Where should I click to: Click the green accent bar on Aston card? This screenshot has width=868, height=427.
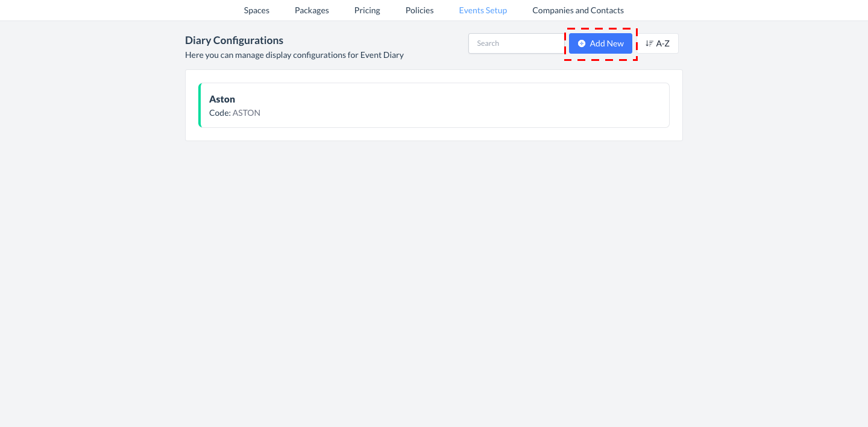pyautogui.click(x=200, y=105)
